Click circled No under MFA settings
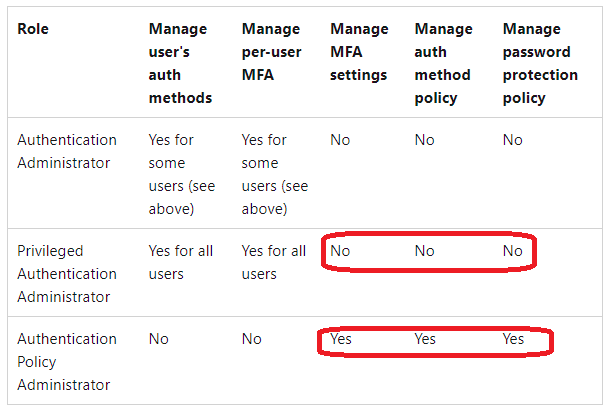 point(340,251)
